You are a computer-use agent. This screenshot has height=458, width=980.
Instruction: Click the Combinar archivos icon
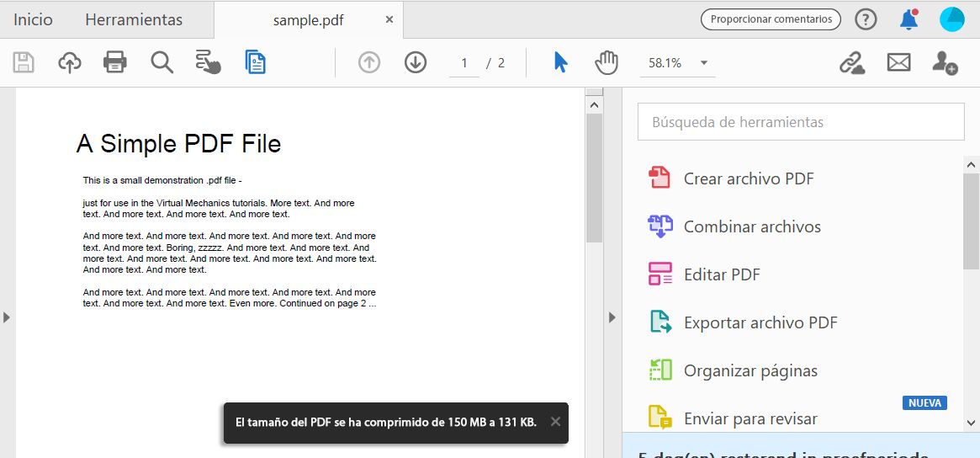tap(660, 226)
